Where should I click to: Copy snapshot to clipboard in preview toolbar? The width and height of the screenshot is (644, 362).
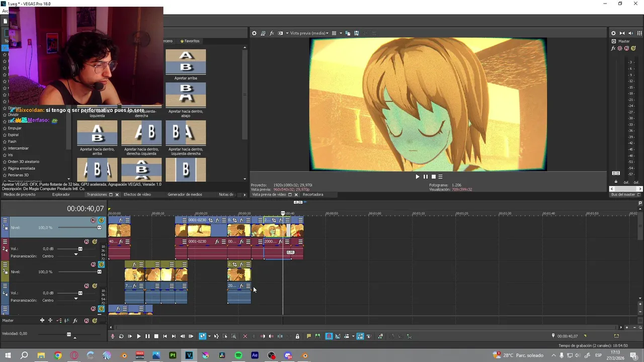(x=348, y=33)
